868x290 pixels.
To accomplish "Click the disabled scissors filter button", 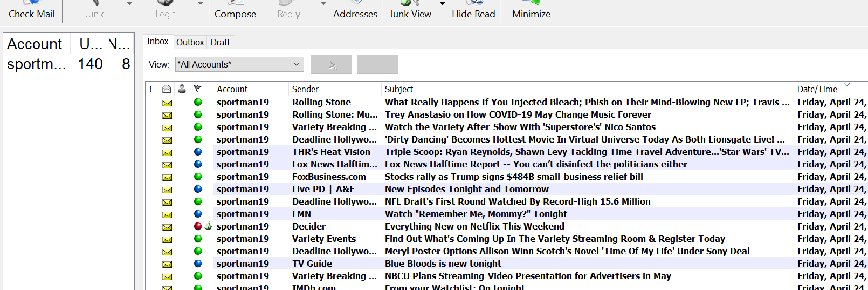I will 331,64.
